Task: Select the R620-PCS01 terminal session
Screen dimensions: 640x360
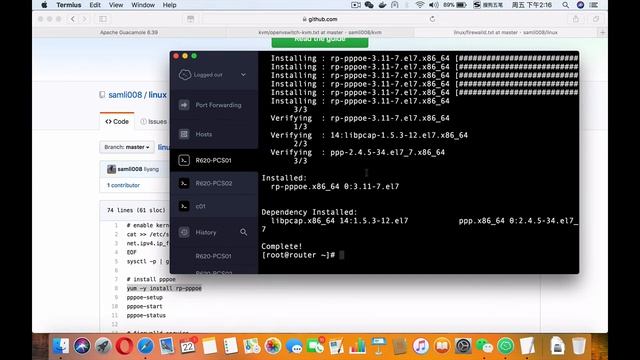Action: point(214,160)
